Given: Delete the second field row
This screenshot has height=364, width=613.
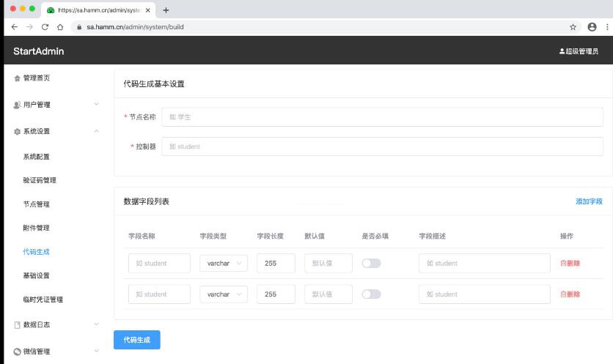Looking at the screenshot, I should click(x=570, y=294).
